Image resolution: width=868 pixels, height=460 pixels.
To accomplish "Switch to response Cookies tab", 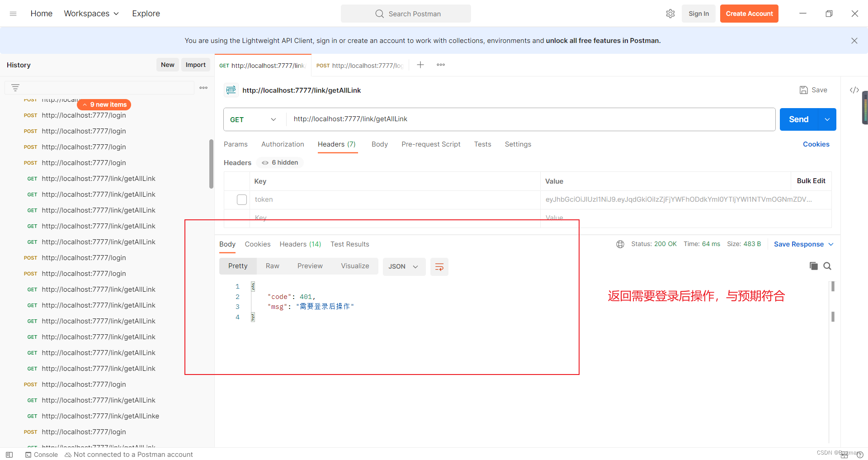I will tap(258, 244).
